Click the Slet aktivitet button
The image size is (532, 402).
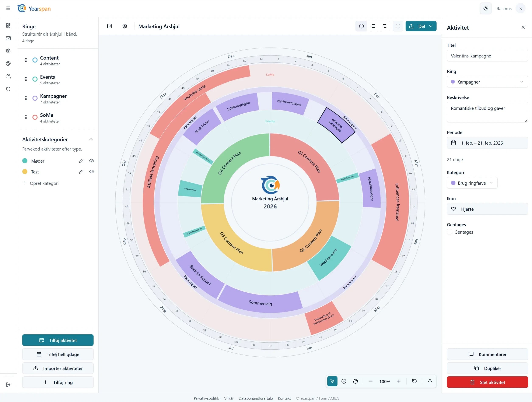point(487,382)
